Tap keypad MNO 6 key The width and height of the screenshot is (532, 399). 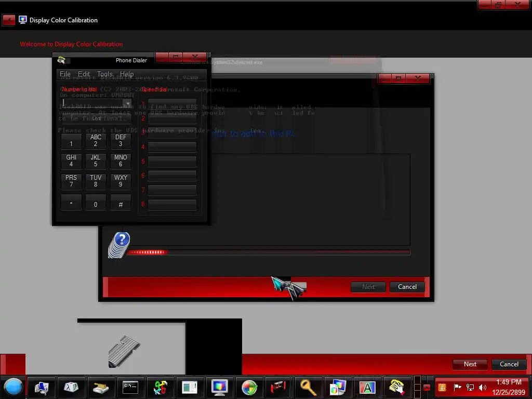pyautogui.click(x=121, y=161)
